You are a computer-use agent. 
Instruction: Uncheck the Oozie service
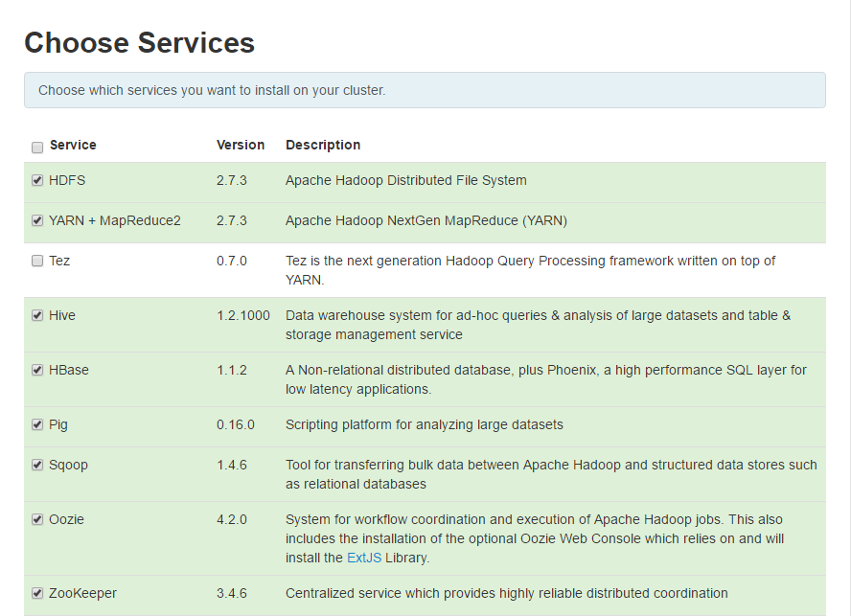(x=36, y=519)
